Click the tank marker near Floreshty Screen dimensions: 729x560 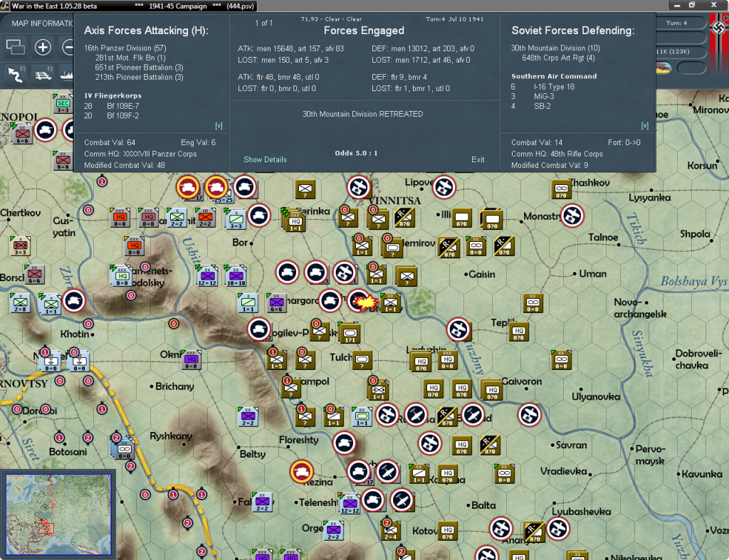[345, 443]
